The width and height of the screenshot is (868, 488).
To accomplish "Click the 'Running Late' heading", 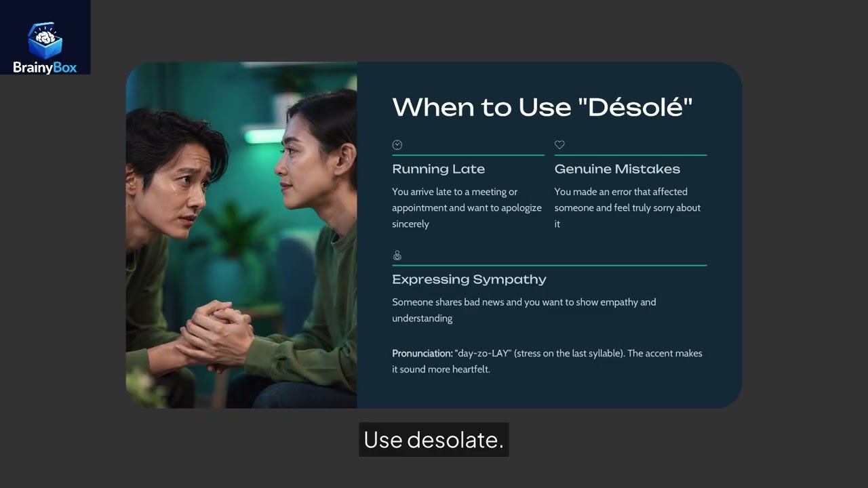I will (438, 169).
